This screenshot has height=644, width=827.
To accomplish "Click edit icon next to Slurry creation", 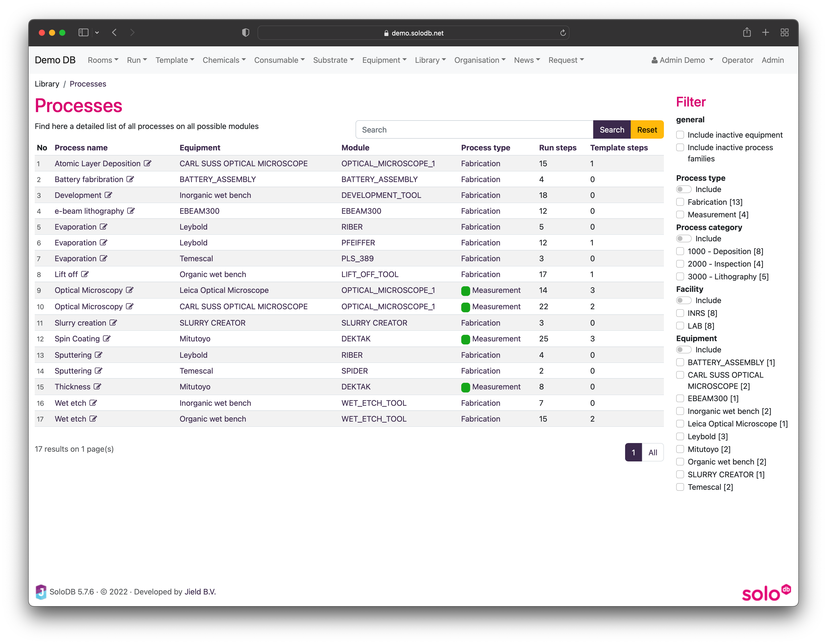I will tap(113, 323).
